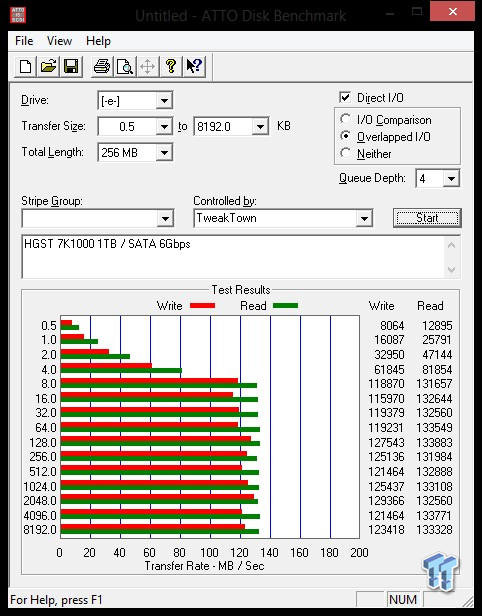Maximize the ATTO Disk Benchmark window
482x616 pixels.
(417, 12)
